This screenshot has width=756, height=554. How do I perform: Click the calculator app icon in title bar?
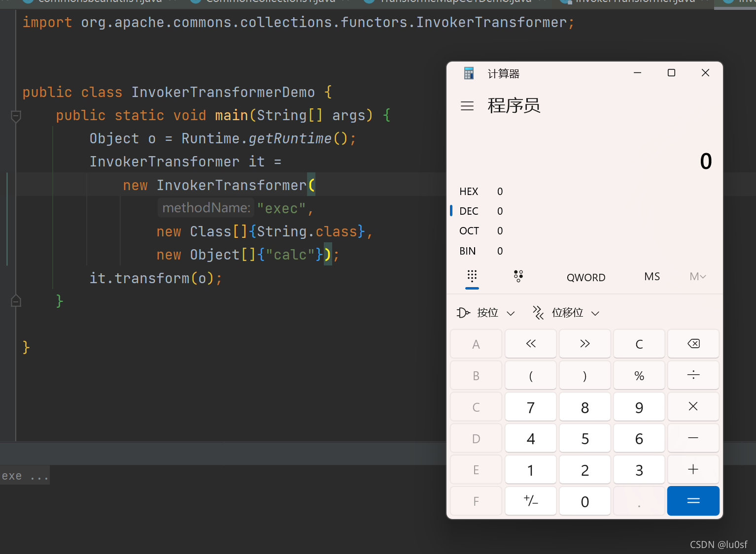(x=469, y=73)
